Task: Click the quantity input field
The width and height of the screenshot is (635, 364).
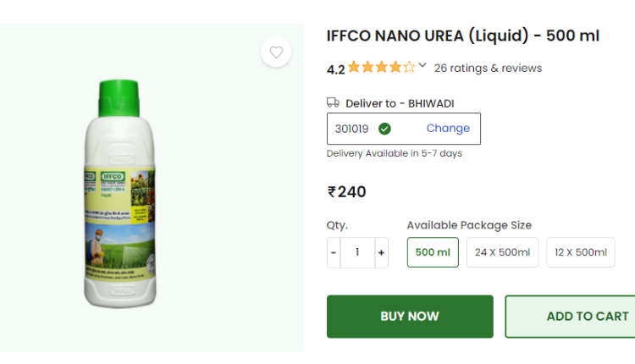Action: pos(357,252)
